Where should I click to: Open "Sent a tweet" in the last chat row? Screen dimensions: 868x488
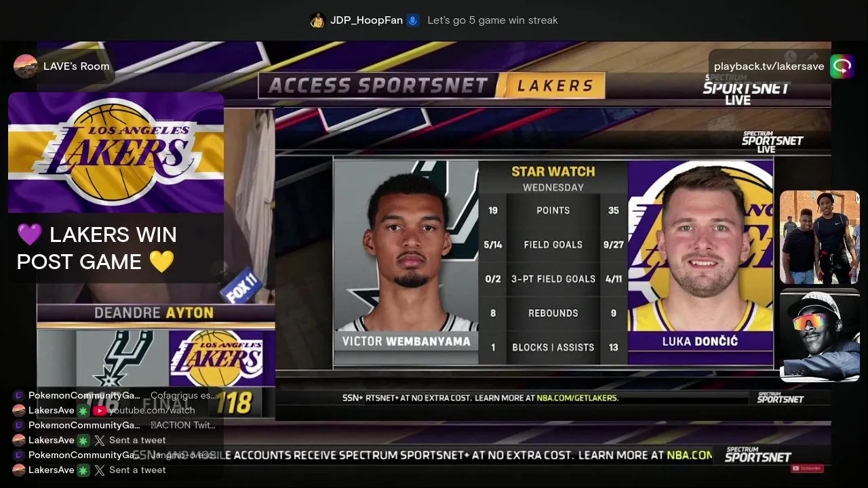pos(137,470)
